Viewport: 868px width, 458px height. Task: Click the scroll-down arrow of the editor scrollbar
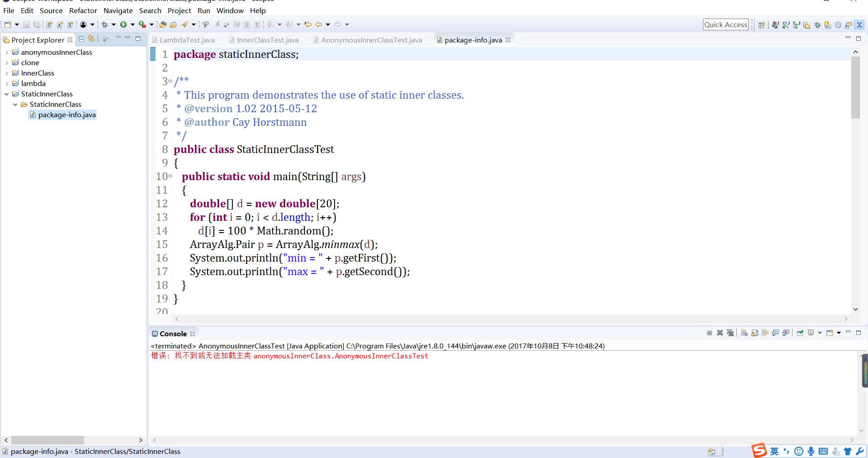point(855,309)
